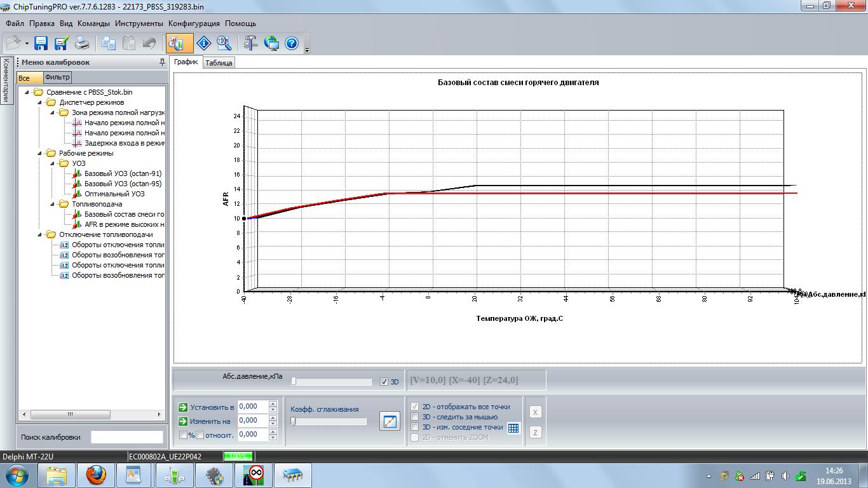Open the dropdown arrow beside open file
868x488 pixels.
(27, 44)
